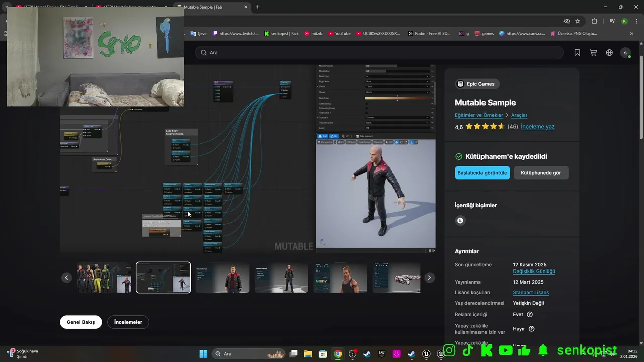
Task: Click the pause icon on media viewer
Action: pos(431,250)
